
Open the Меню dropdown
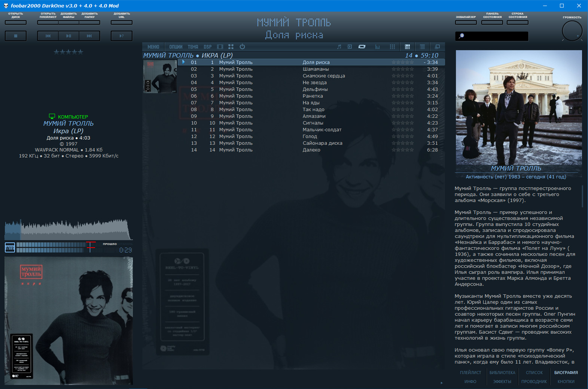click(x=153, y=47)
